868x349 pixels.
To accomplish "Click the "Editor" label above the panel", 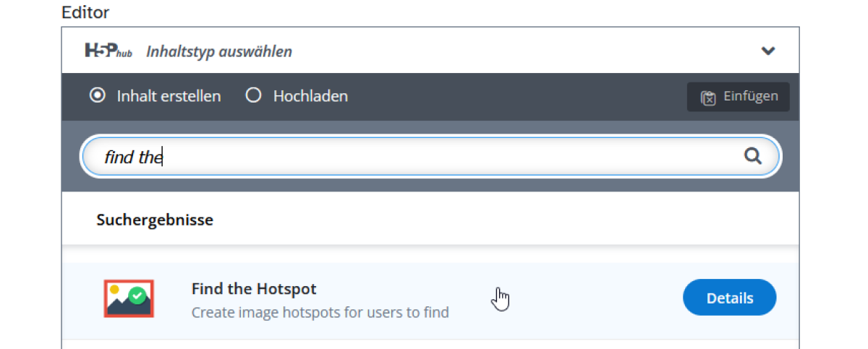I will (85, 12).
